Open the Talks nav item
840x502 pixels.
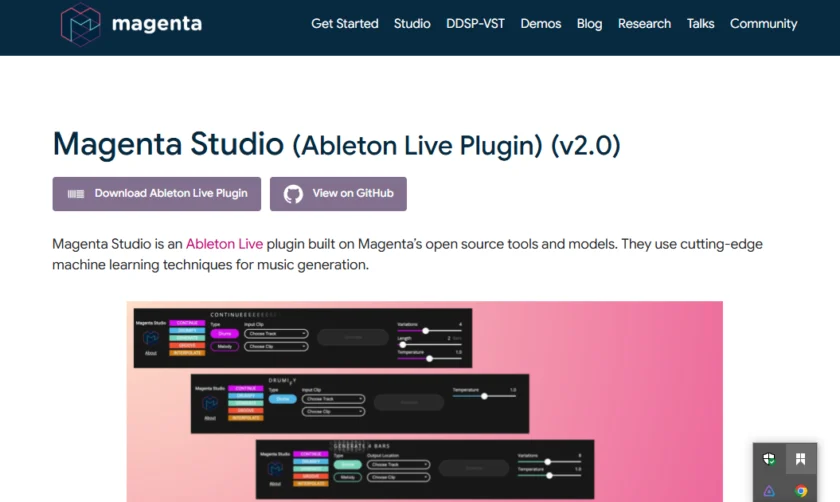tap(700, 24)
